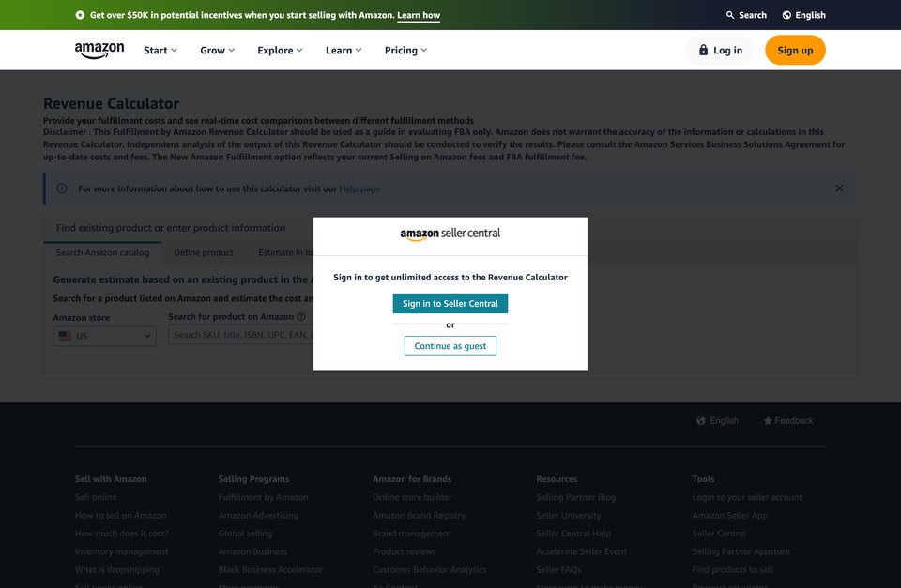901x588 pixels.
Task: Open Seller Central link under Tools
Action: click(719, 534)
